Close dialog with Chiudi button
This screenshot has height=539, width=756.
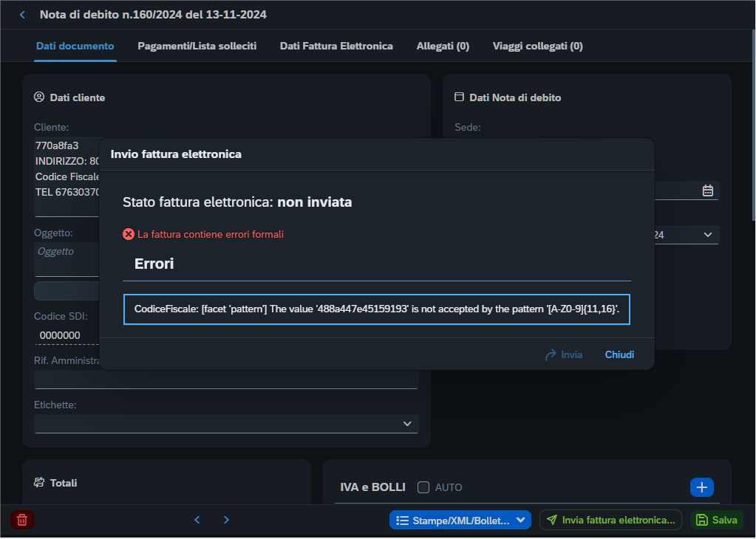click(619, 355)
